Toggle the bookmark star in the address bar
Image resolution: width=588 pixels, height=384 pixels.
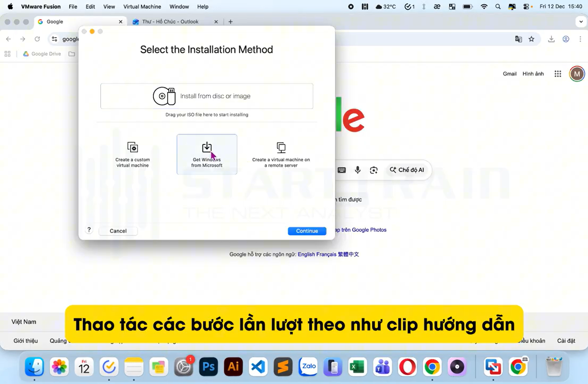pyautogui.click(x=532, y=39)
